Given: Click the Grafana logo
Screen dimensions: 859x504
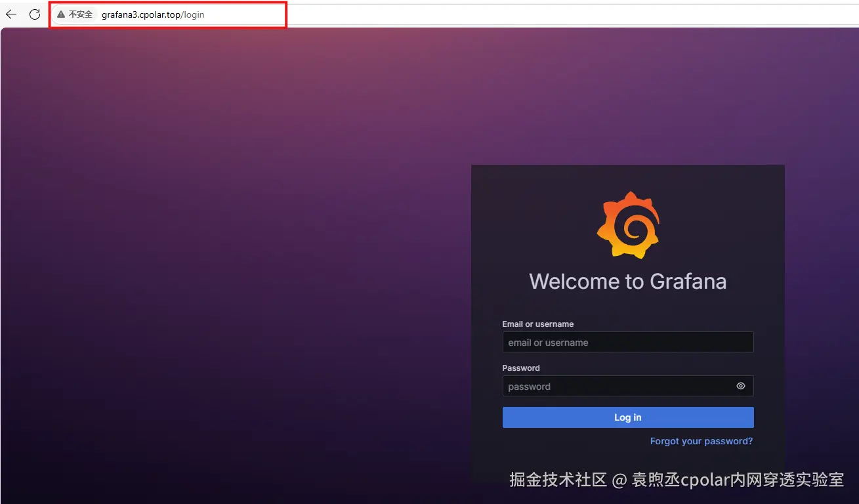Looking at the screenshot, I should tap(628, 224).
